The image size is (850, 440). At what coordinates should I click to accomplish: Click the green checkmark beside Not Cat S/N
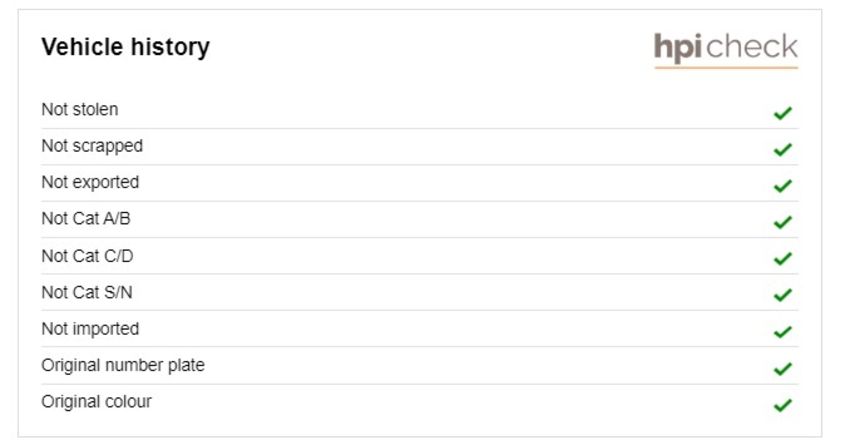click(x=783, y=295)
